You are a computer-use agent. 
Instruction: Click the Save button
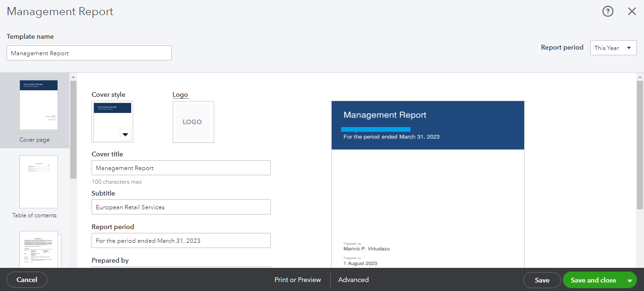[x=542, y=280]
